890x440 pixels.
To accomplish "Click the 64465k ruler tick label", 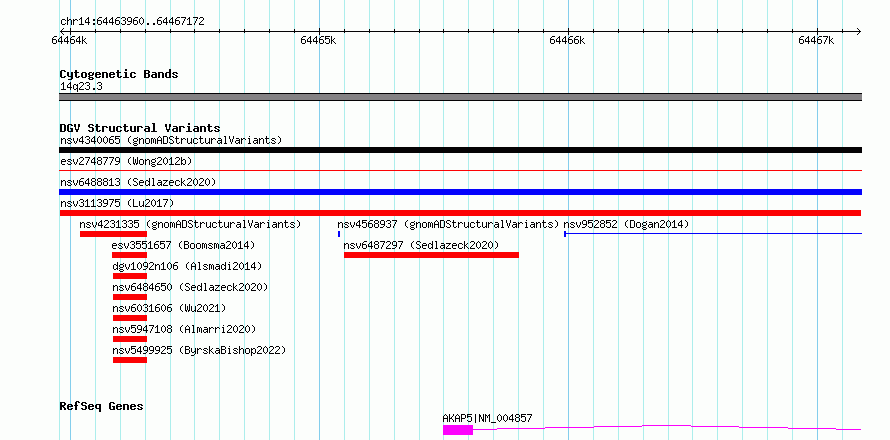I will tap(318, 40).
